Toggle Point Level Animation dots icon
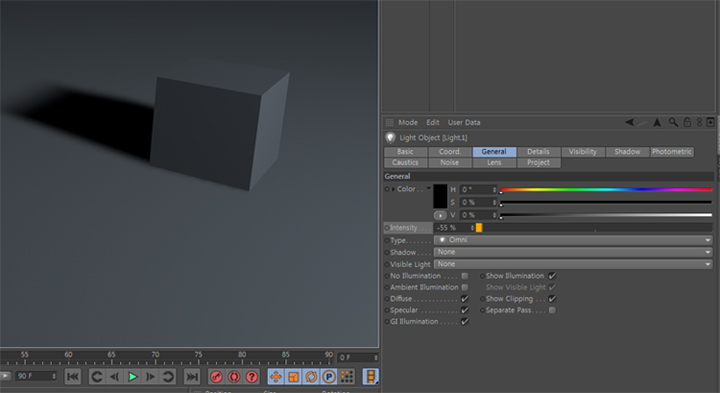Image resolution: width=720 pixels, height=393 pixels. pos(347,377)
